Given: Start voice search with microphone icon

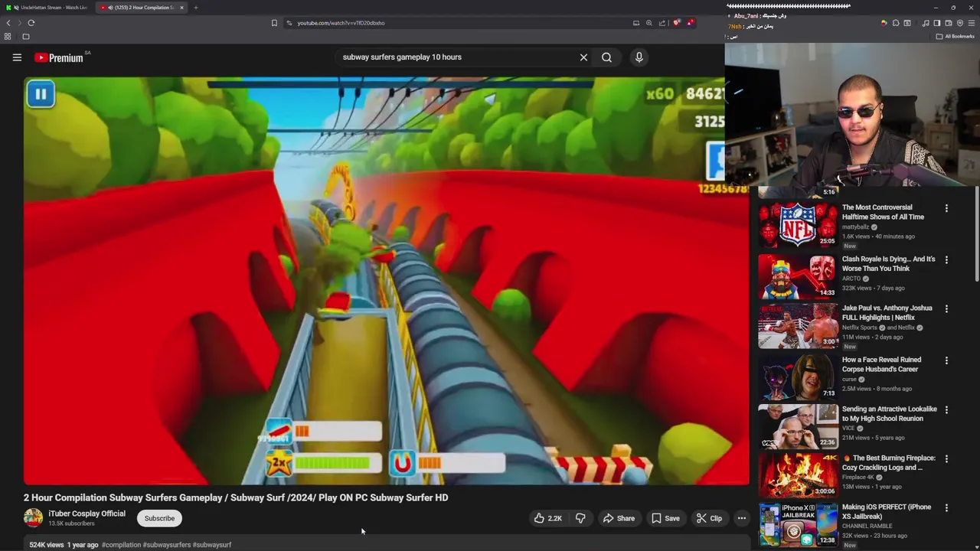Looking at the screenshot, I should click(639, 57).
